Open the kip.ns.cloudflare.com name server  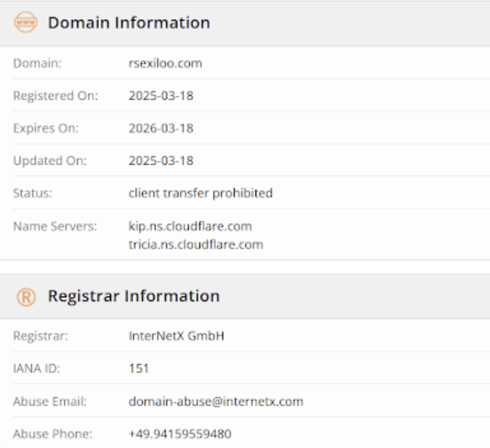point(190,226)
